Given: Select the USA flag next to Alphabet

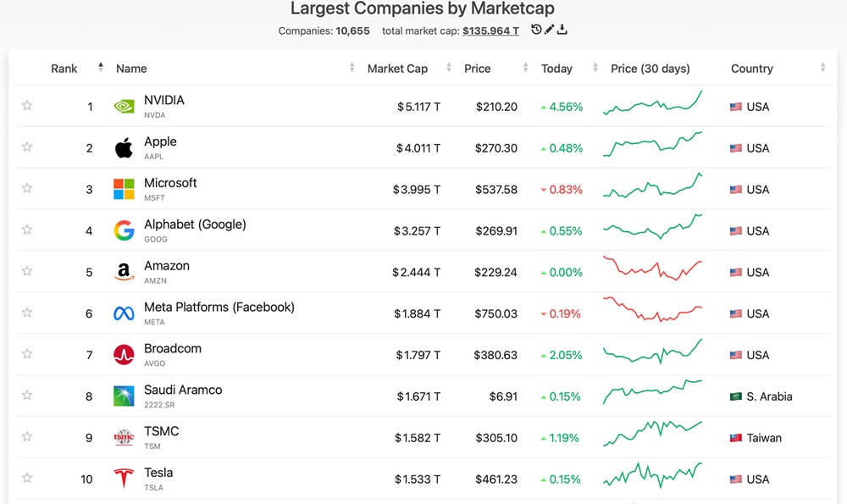Looking at the screenshot, I should [x=737, y=230].
